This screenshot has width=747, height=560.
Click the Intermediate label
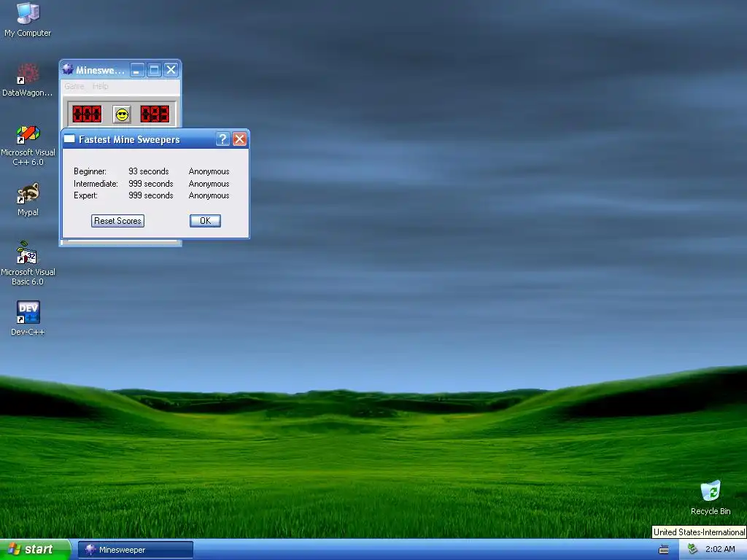click(96, 184)
